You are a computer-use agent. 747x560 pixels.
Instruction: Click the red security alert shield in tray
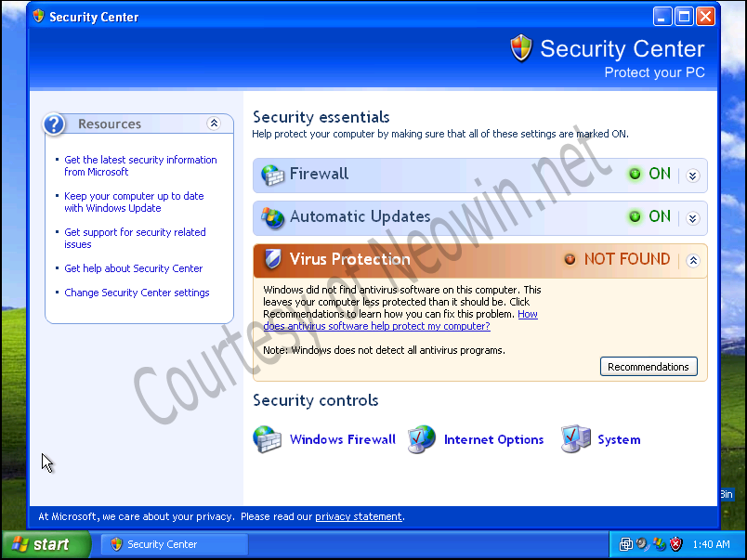(x=676, y=544)
